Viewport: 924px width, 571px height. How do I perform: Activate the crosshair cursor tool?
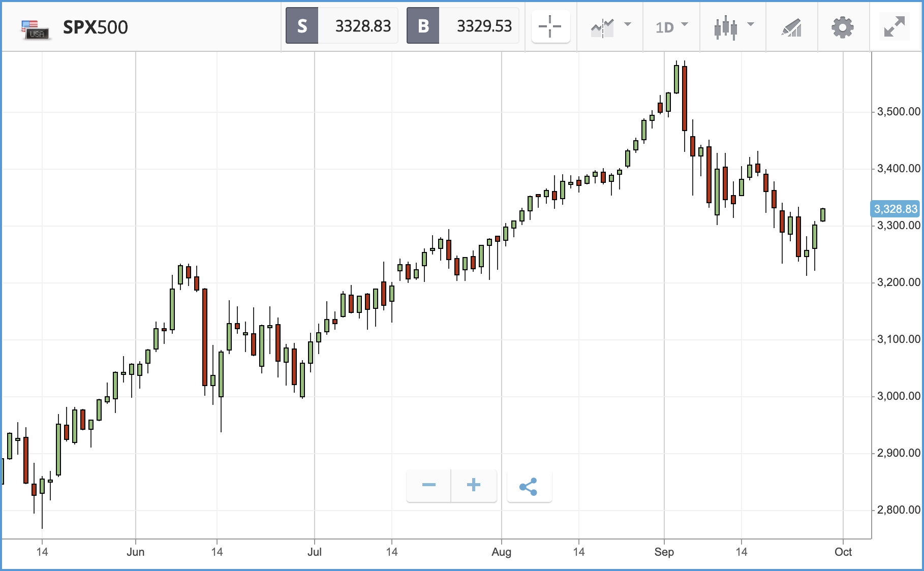click(550, 26)
